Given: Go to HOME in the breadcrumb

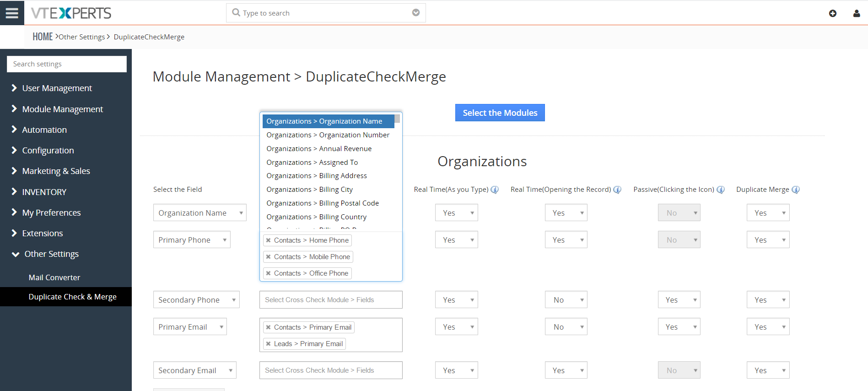Looking at the screenshot, I should pos(43,37).
